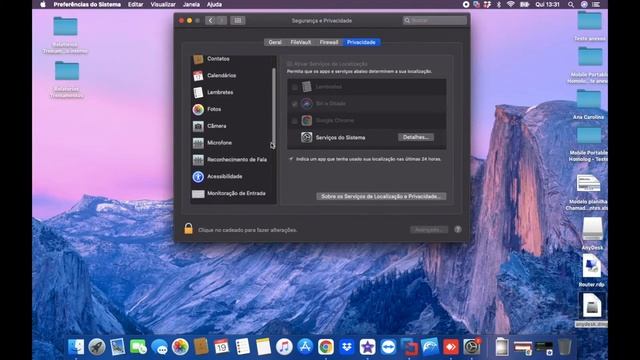640x360 pixels.
Task: Open Calendar app in the Dock
Action: pyautogui.click(x=222, y=347)
